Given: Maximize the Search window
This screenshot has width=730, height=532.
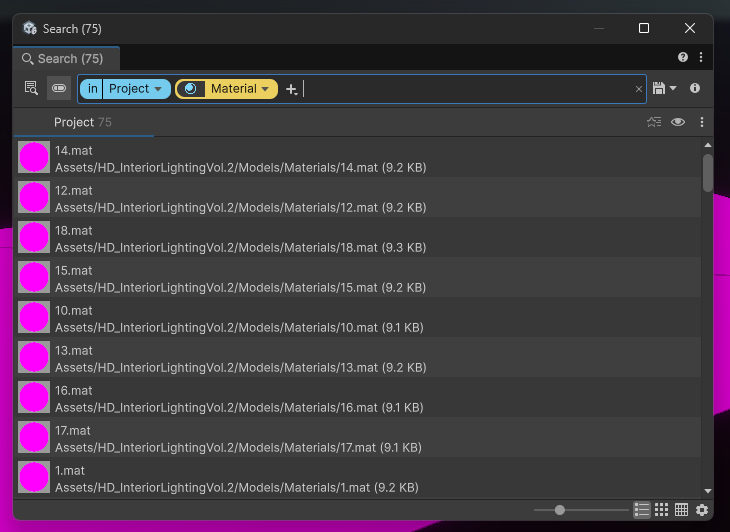Looking at the screenshot, I should 644,28.
